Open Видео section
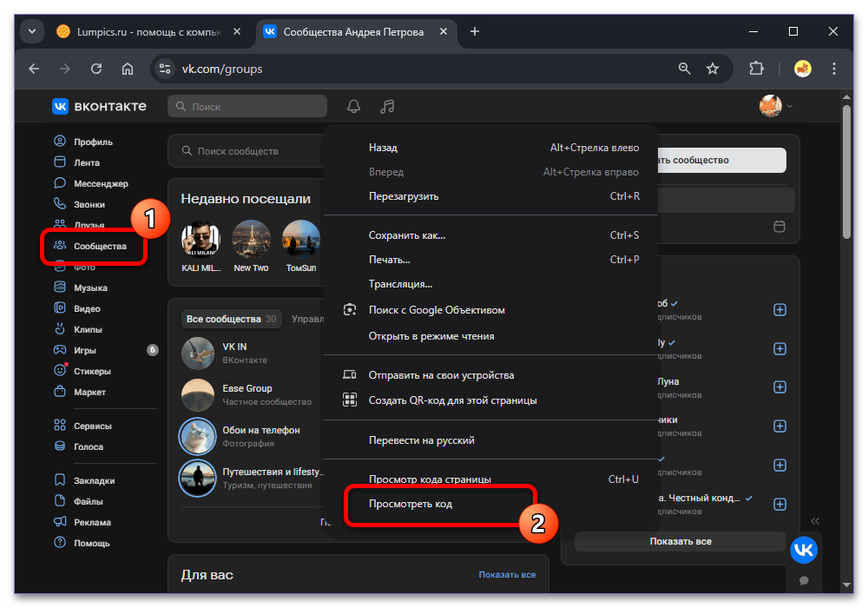Image resolution: width=868 pixels, height=608 pixels. pos(77,308)
